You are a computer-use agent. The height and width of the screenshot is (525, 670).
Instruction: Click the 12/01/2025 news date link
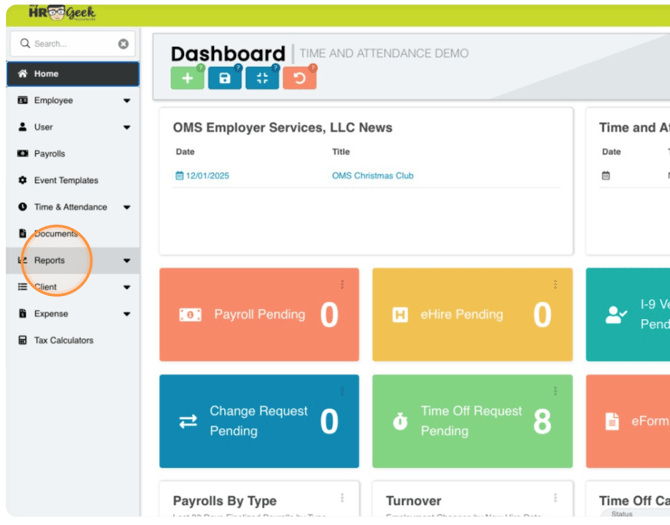point(207,176)
